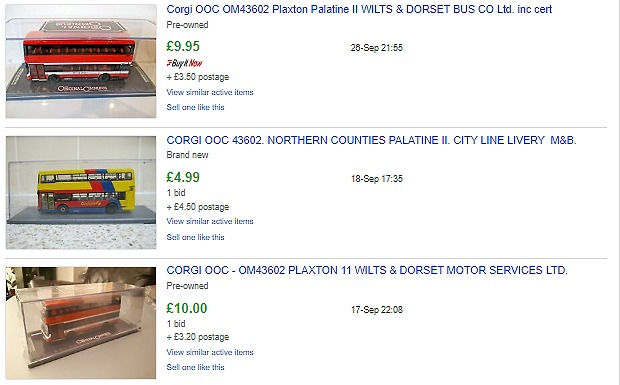The width and height of the screenshot is (620, 385).
Task: Click the 26-Sep 21:55 end date
Action: pyautogui.click(x=376, y=48)
